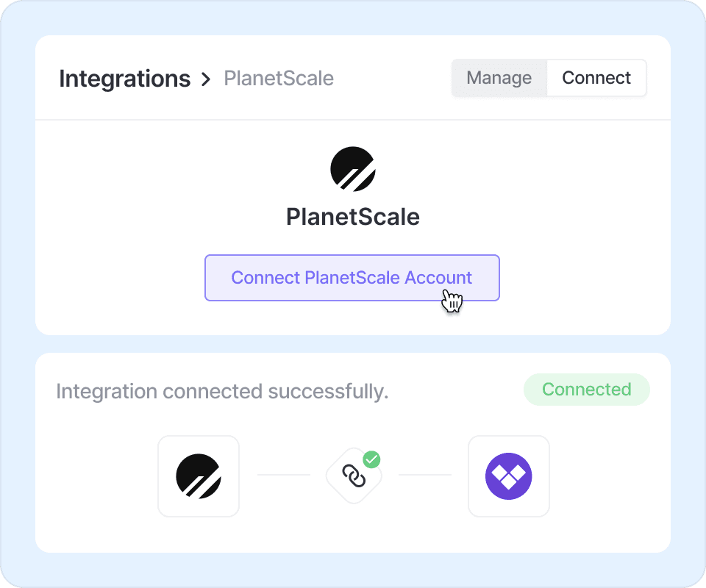Go back via the Integrations breadcrumb
The image size is (706, 588).
[124, 79]
